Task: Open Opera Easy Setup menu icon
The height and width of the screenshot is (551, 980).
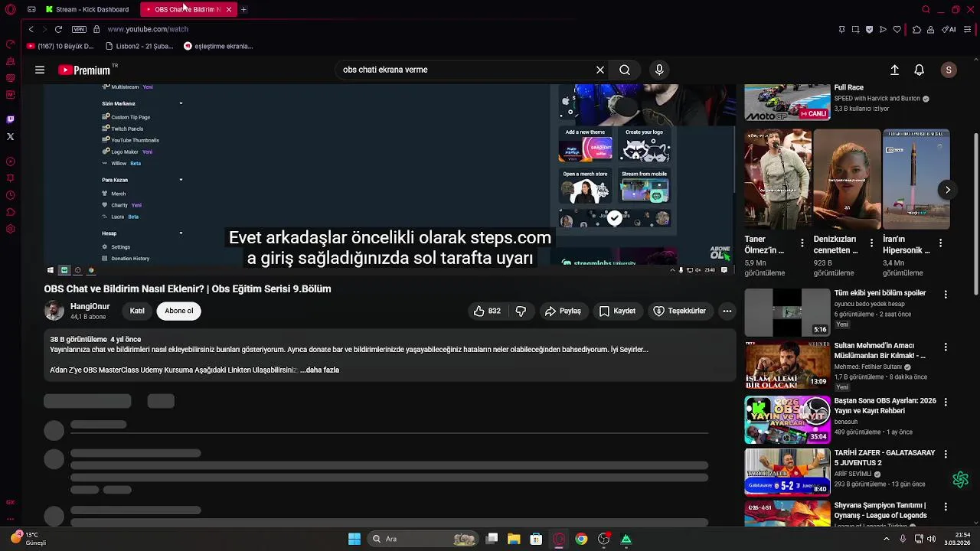Action: pos(968,29)
